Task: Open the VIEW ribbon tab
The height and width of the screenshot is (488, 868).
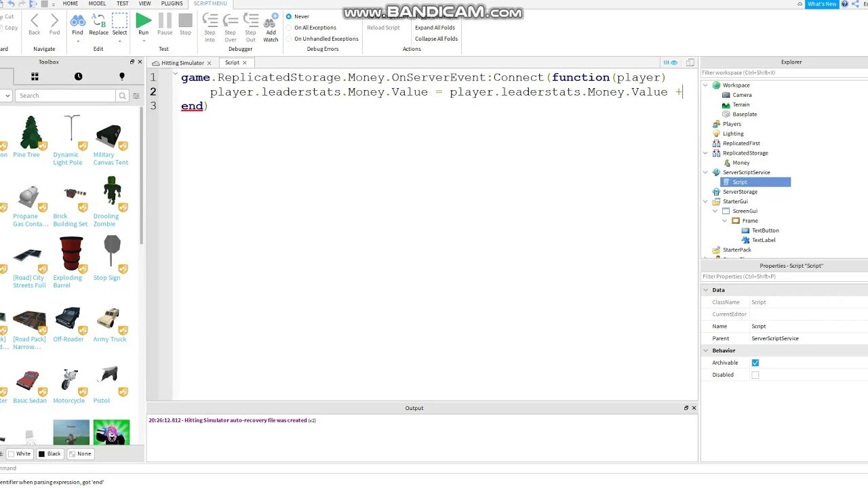Action: tap(145, 3)
